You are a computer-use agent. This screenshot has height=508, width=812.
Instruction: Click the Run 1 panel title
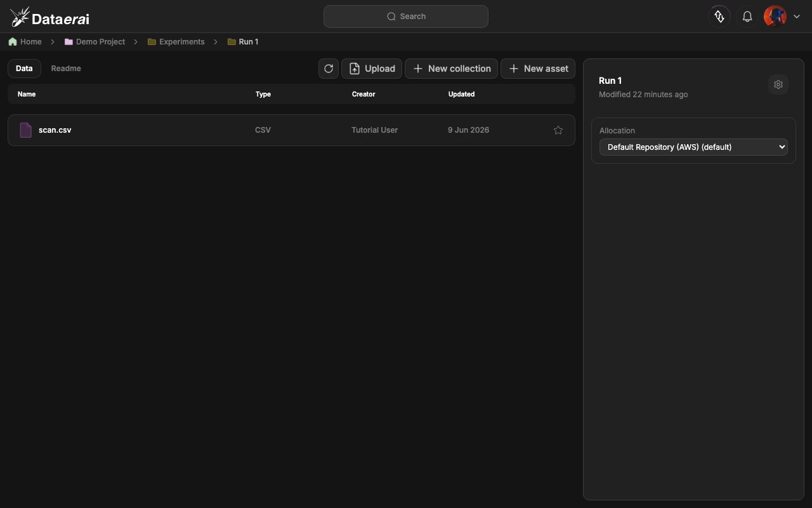610,81
